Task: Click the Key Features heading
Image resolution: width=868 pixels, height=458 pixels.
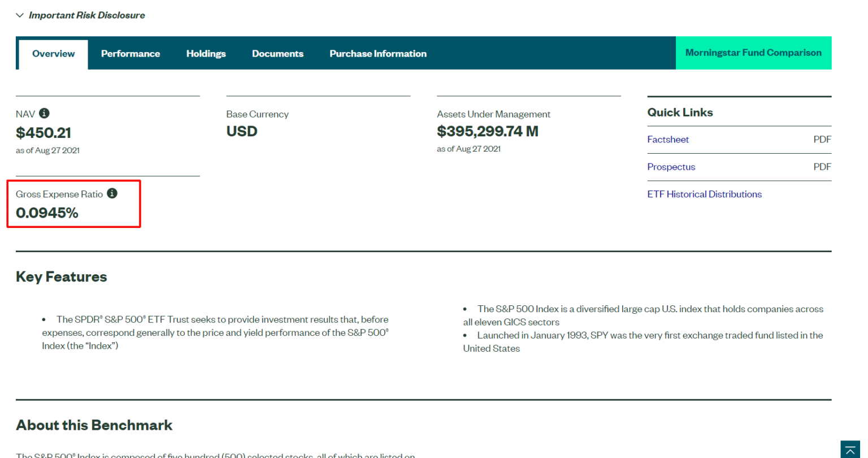Action: point(61,276)
